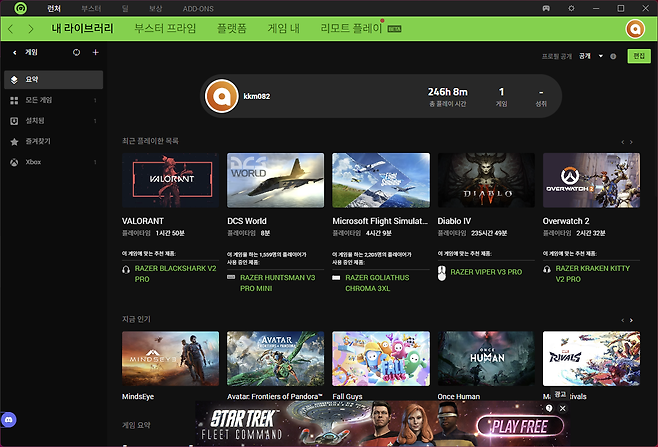Open the 리모트 플레이 tab

coord(350,29)
